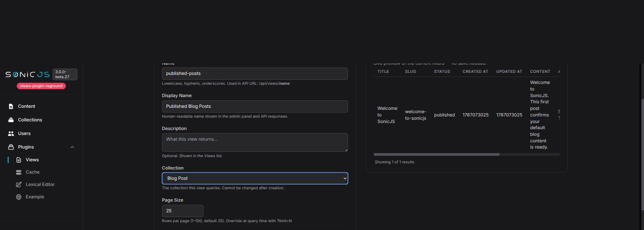Click the Display Name input field

point(255,107)
